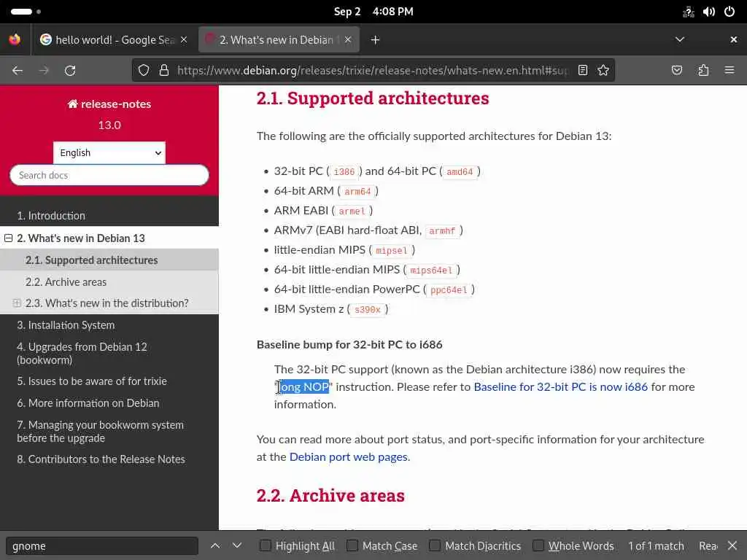The image size is (747, 560).
Task: Open 4. Upgrades from Debian 12 chapter
Action: coord(82,354)
